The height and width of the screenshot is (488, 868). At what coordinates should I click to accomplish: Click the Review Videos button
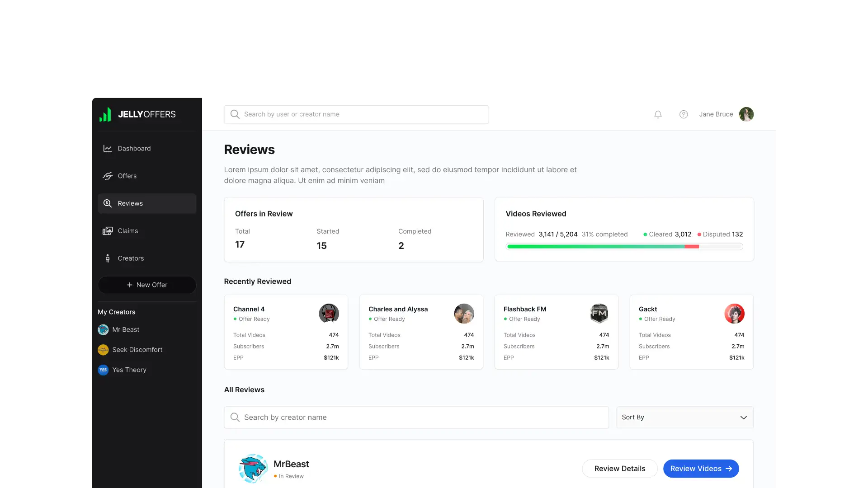point(701,469)
